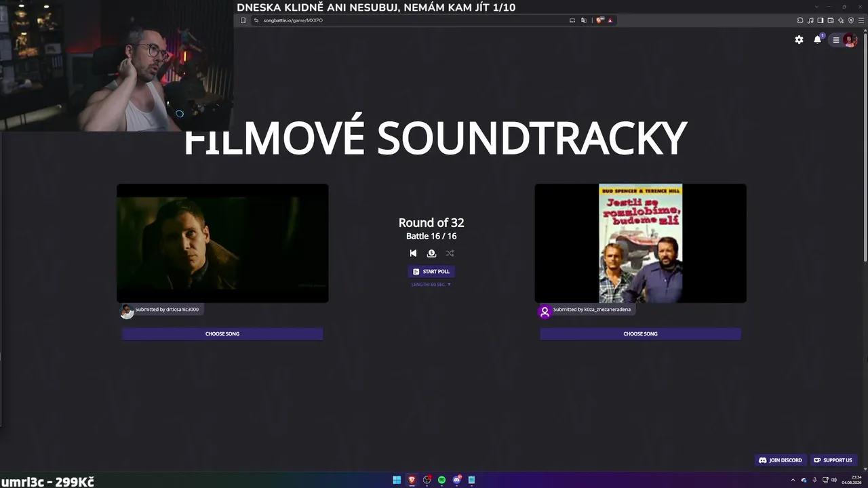The image size is (868, 488).
Task: Open the Windows Start menu
Action: 397,480
